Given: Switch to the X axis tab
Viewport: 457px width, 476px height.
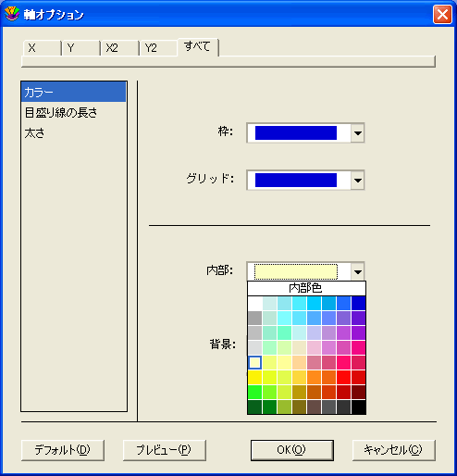Looking at the screenshot, I should [43, 48].
